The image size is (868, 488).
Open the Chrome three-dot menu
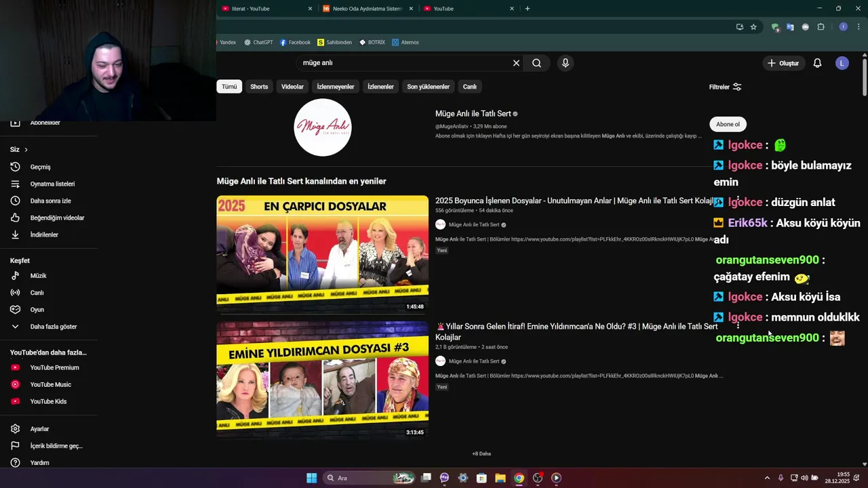(859, 27)
